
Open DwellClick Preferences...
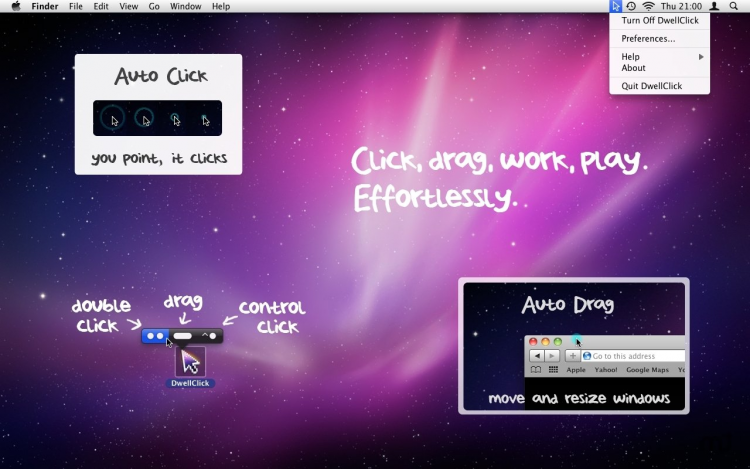(x=660, y=39)
